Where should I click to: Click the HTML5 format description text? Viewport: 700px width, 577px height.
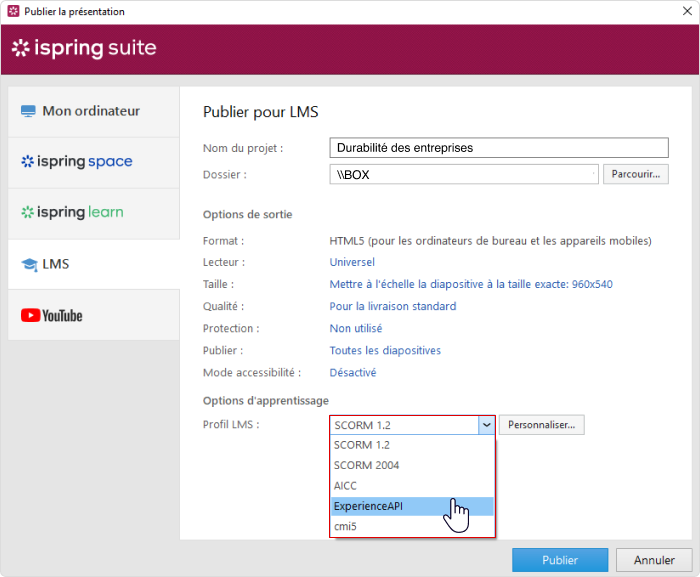tap(490, 241)
